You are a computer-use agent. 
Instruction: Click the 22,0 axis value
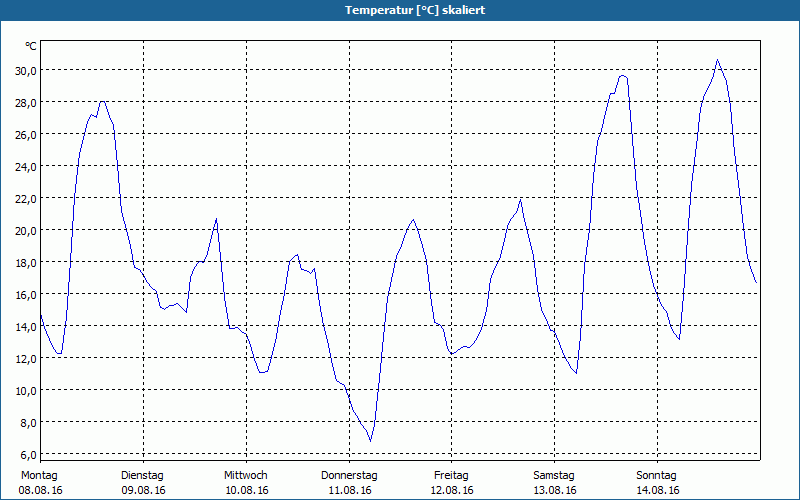(26, 199)
